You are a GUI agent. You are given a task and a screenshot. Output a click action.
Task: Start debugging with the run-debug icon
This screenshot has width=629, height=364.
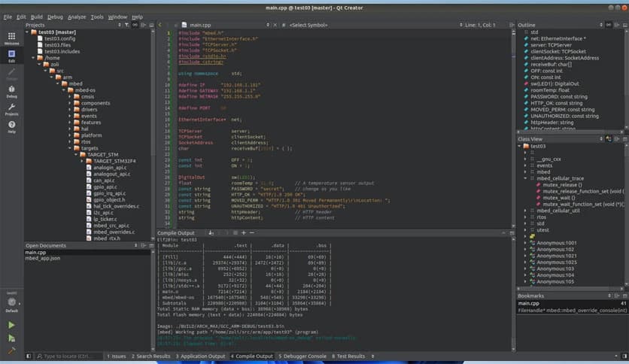coord(11,338)
